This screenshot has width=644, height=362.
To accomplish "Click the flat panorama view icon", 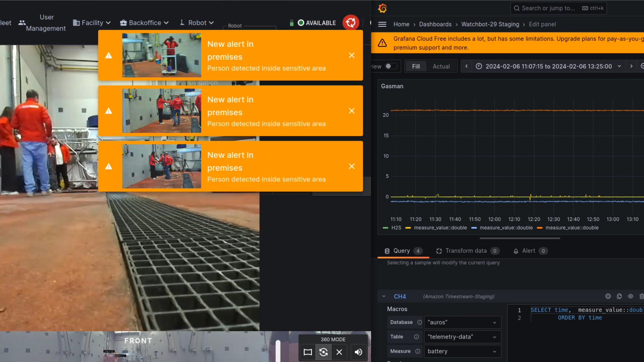I will pos(308,352).
